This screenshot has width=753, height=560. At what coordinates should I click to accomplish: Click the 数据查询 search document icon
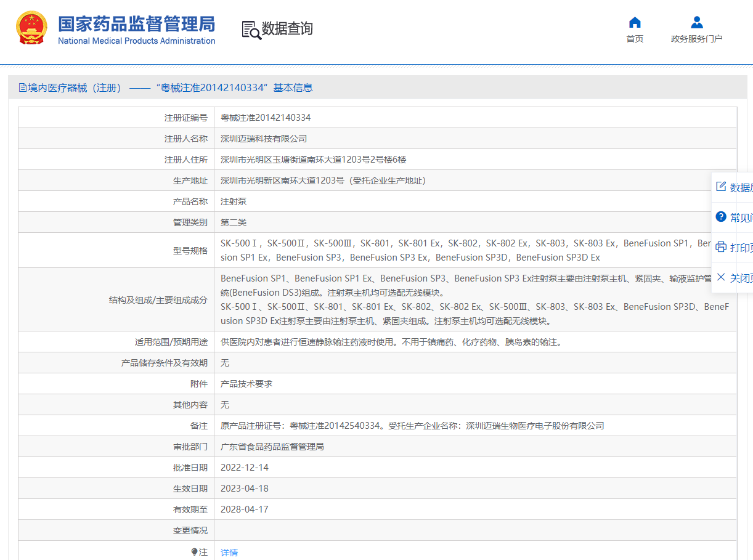pyautogui.click(x=251, y=30)
